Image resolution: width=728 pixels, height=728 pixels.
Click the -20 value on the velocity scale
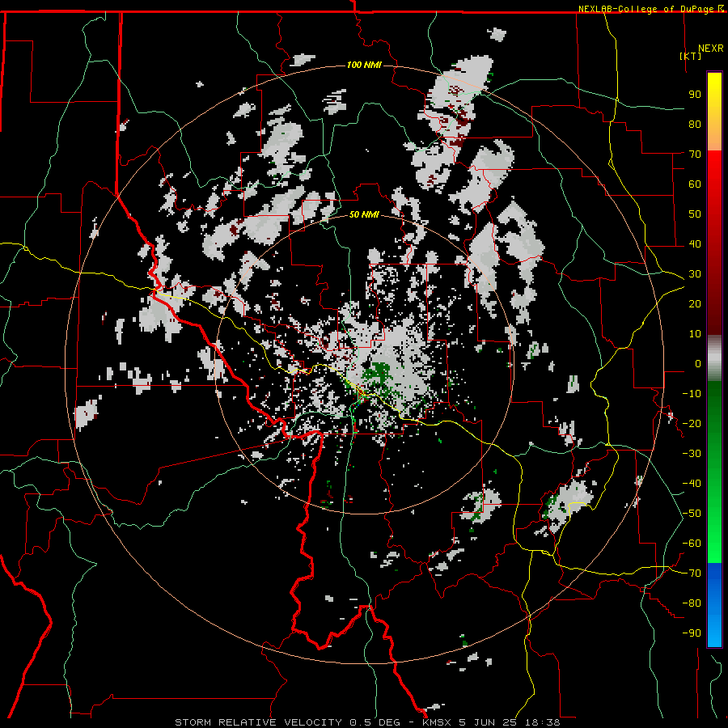point(692,423)
